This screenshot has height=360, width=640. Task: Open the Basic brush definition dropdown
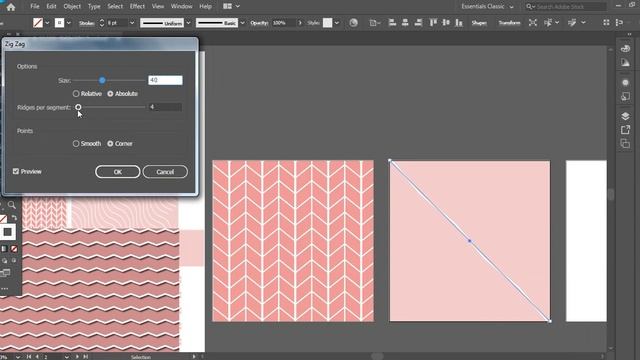pos(242,23)
